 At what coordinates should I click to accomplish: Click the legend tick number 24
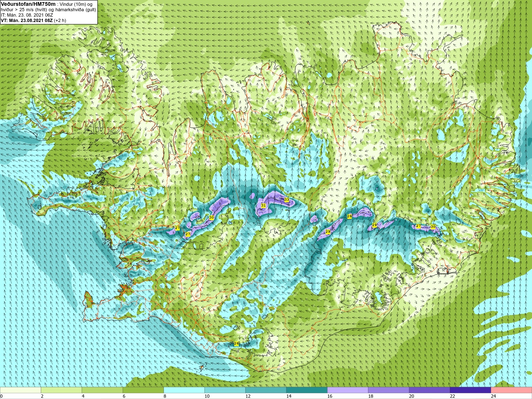494,397
